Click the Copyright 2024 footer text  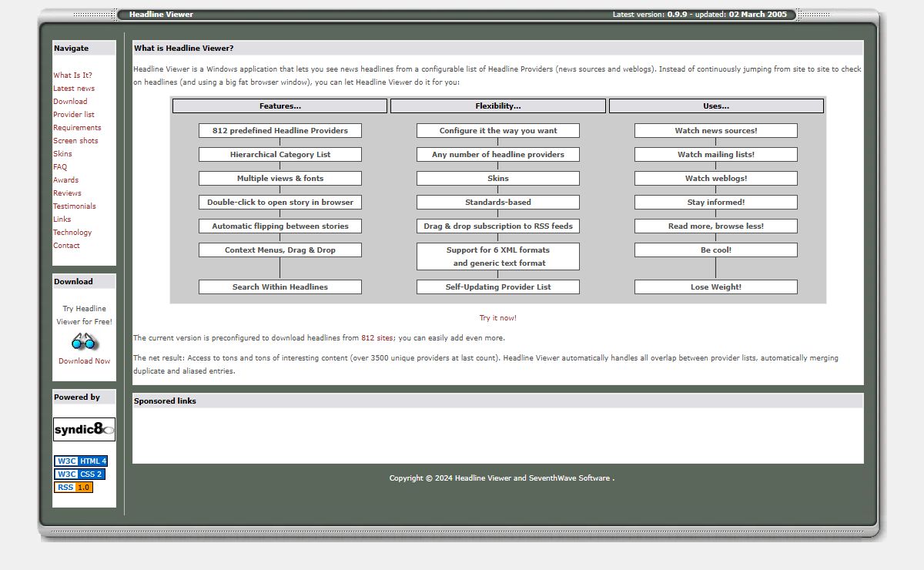pos(502,478)
